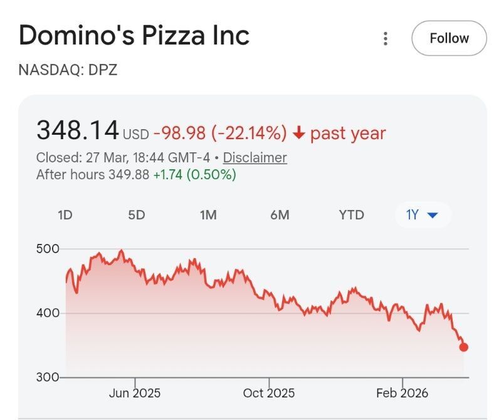The width and height of the screenshot is (504, 420).
Task: Click the Follow button
Action: click(449, 38)
